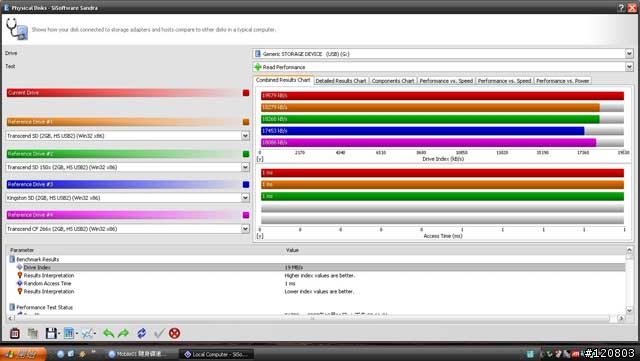The image size is (640, 361).
Task: Click the teal system tray icon
Action: (x=530, y=354)
